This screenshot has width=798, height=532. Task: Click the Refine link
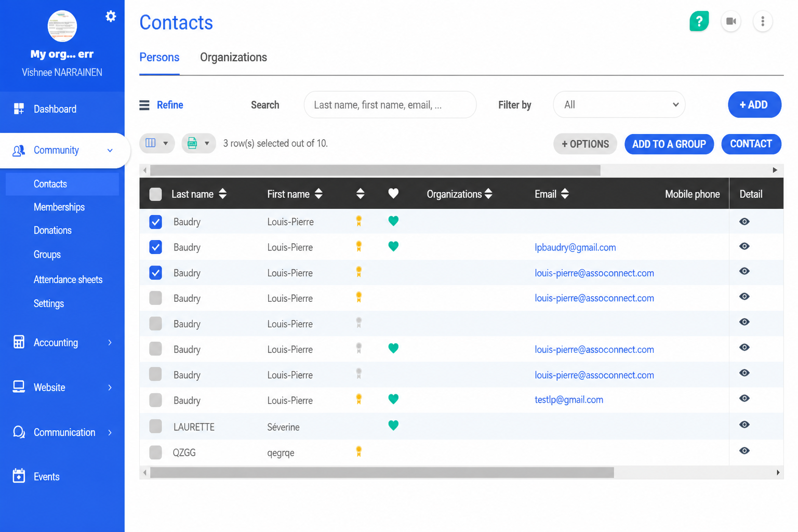point(170,105)
